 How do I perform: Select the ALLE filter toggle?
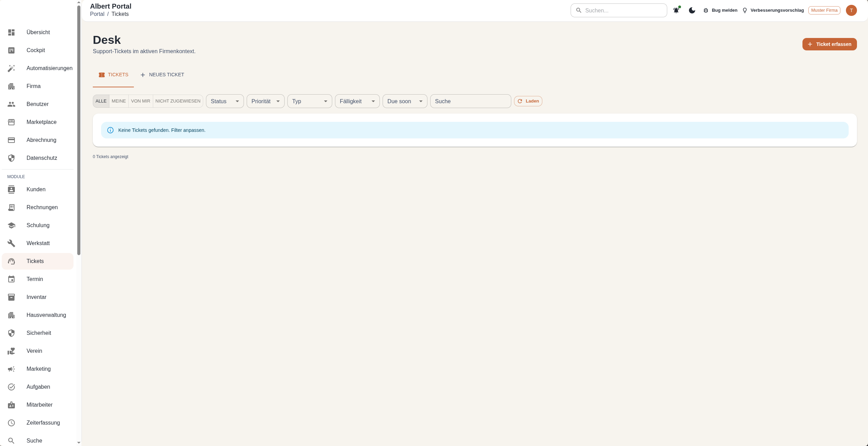coord(101,101)
